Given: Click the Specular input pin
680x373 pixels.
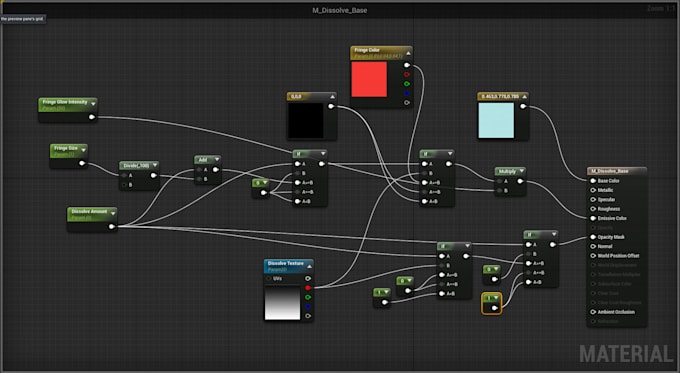Looking at the screenshot, I should coord(593,200).
